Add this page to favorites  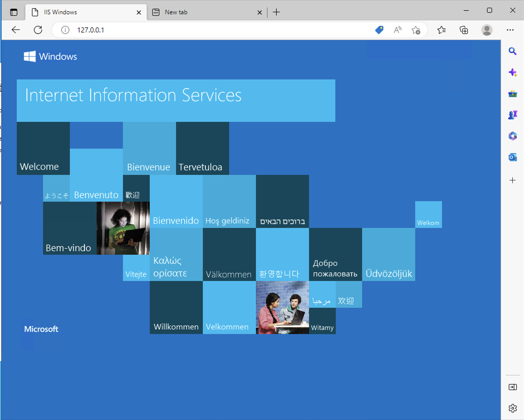pyautogui.click(x=416, y=30)
